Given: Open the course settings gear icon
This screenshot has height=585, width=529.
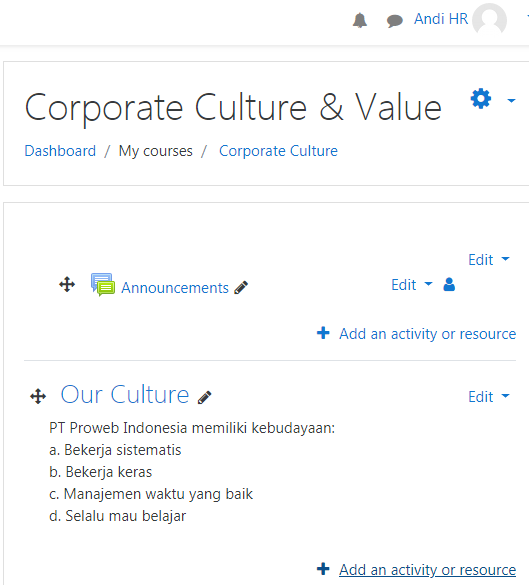Looking at the screenshot, I should [x=481, y=99].
